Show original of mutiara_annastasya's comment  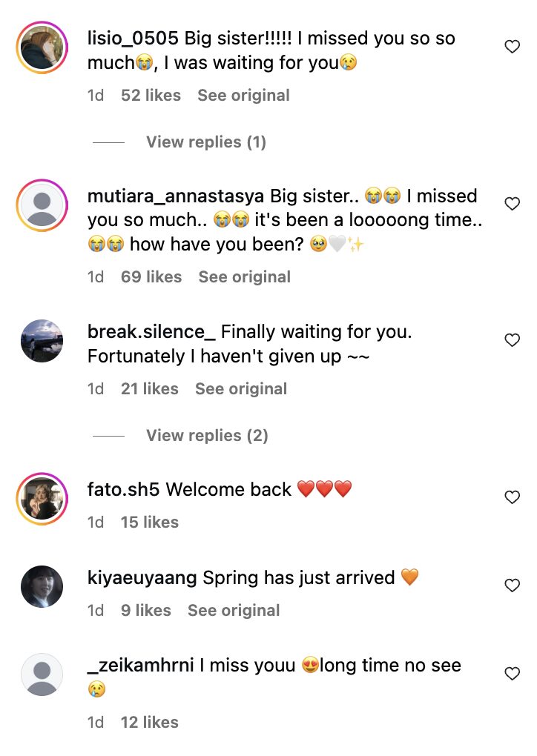244,277
